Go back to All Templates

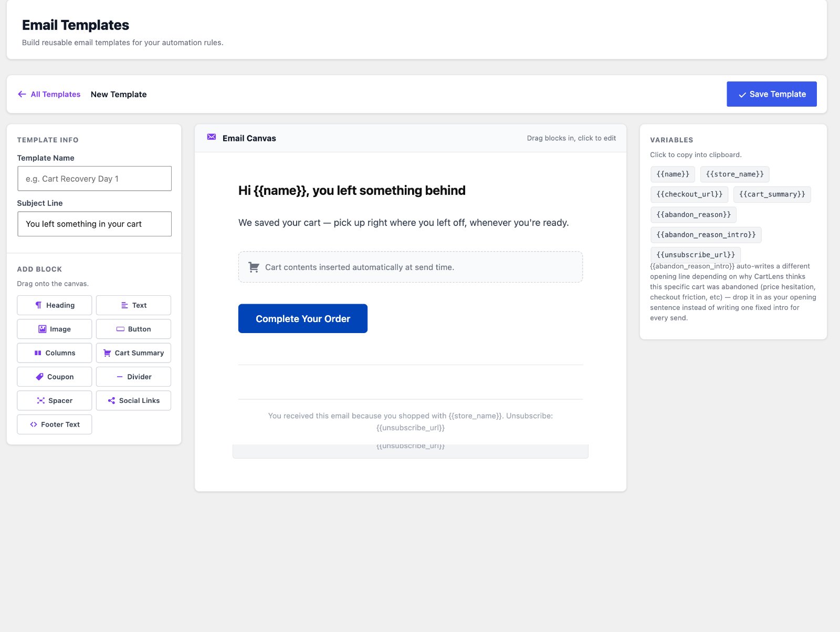(49, 94)
